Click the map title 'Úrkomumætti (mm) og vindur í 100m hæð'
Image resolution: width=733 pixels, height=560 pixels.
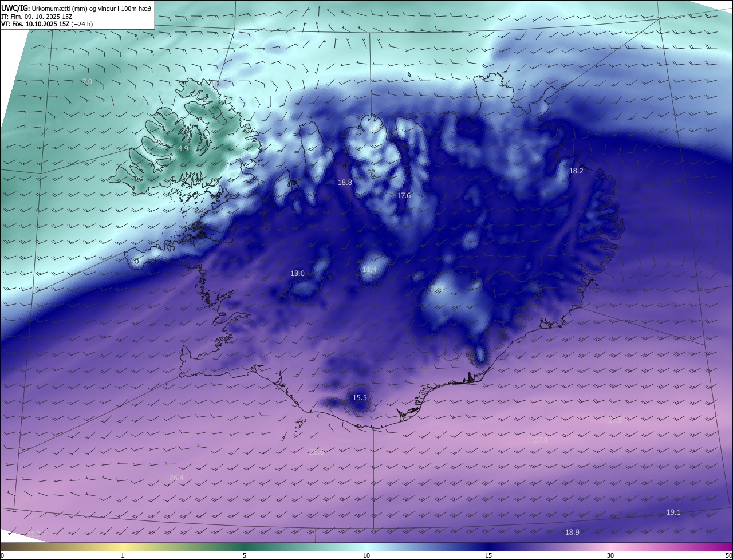click(x=91, y=7)
